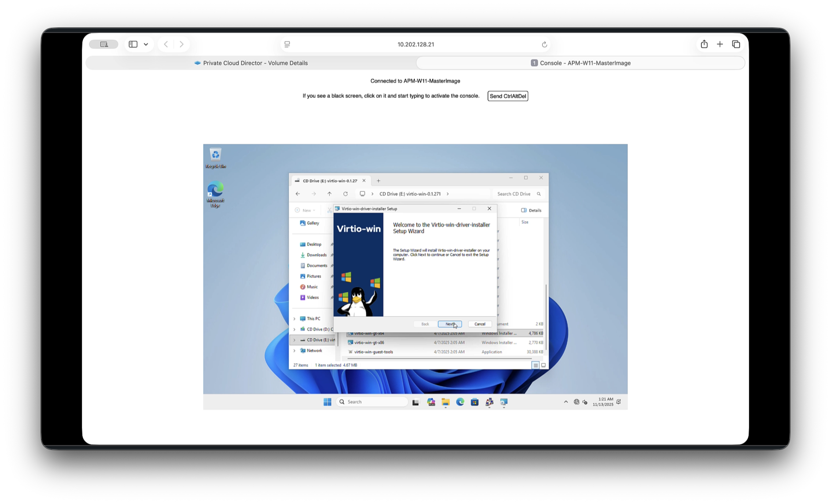Select This PC in navigation pane
The width and height of the screenshot is (831, 504).
tap(310, 319)
